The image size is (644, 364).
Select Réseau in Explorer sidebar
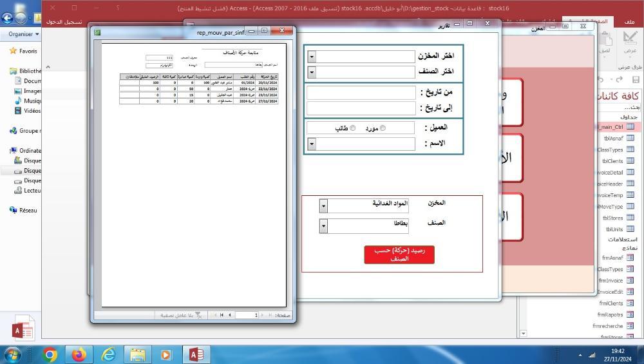click(24, 211)
